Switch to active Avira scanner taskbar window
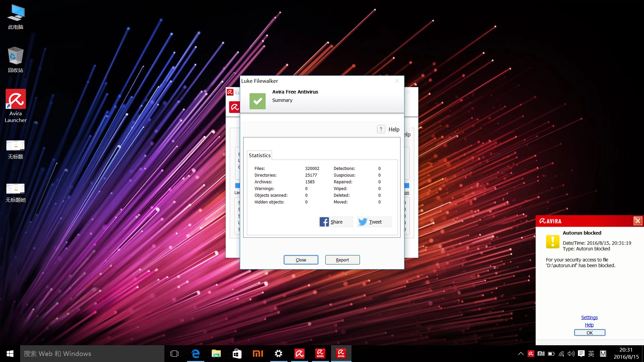This screenshot has height=362, width=644. tap(341, 354)
